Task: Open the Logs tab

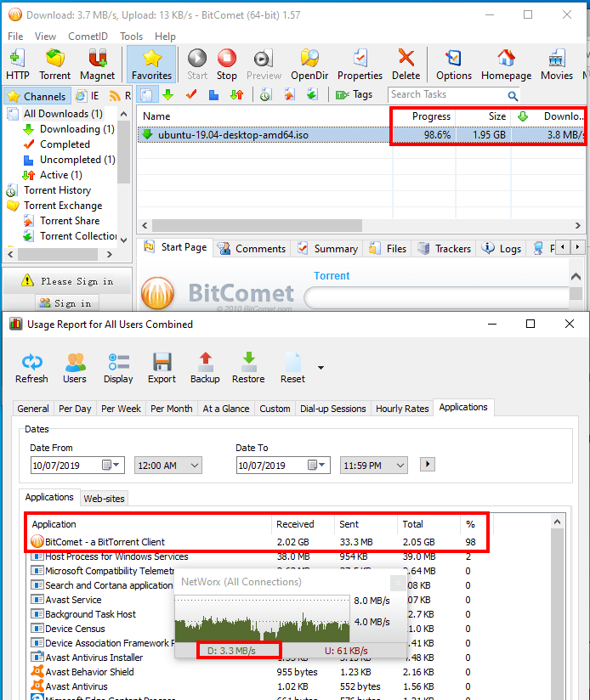Action: pos(501,249)
